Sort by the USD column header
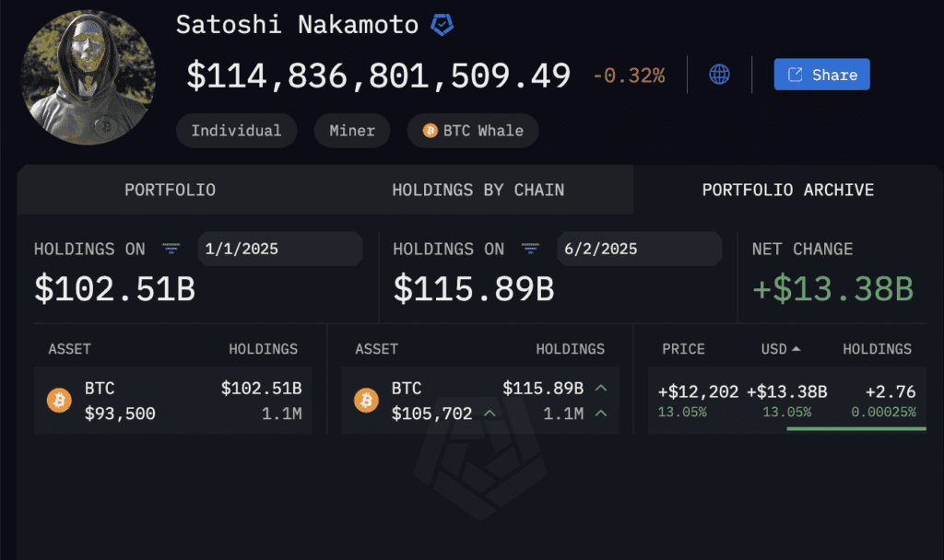Screen dimensions: 944x560 click(780, 349)
